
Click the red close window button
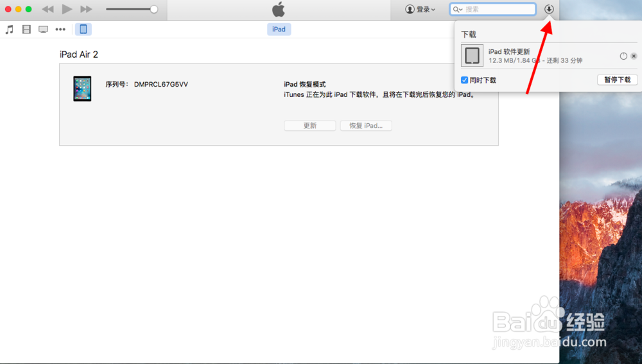coord(8,9)
